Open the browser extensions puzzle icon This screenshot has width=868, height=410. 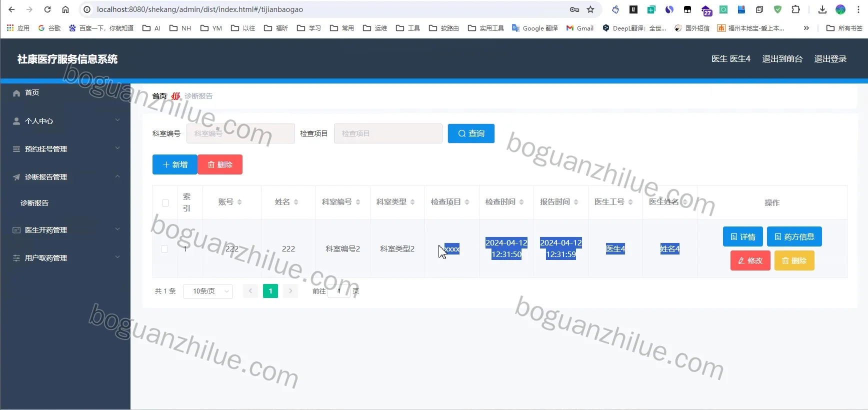(795, 9)
